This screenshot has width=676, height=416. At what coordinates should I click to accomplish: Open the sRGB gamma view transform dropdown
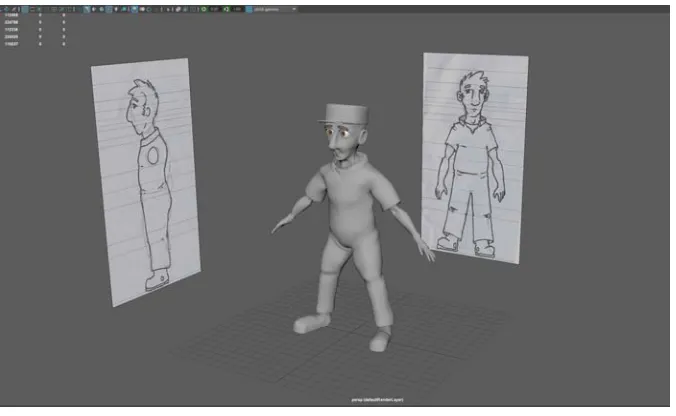click(x=275, y=9)
